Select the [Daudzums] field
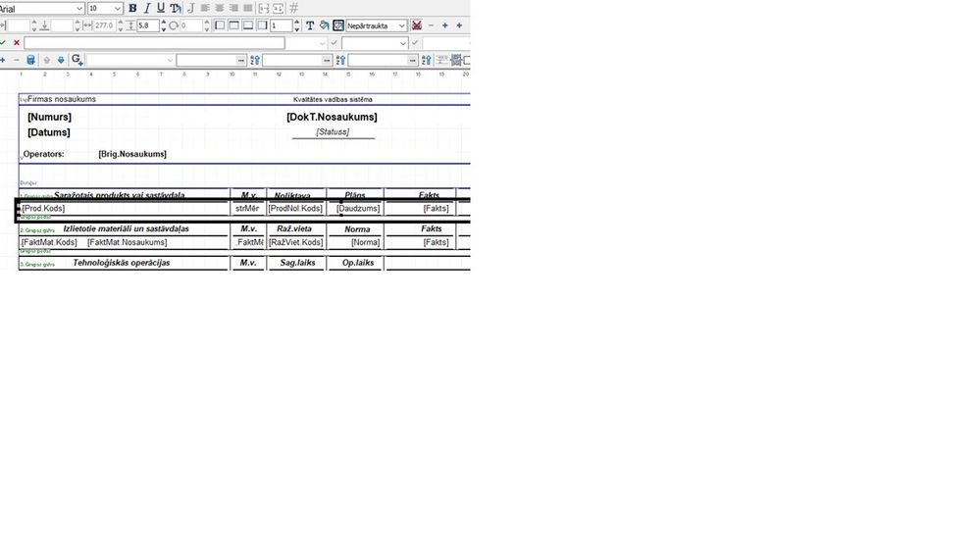The width and height of the screenshot is (980, 551). pyautogui.click(x=357, y=209)
